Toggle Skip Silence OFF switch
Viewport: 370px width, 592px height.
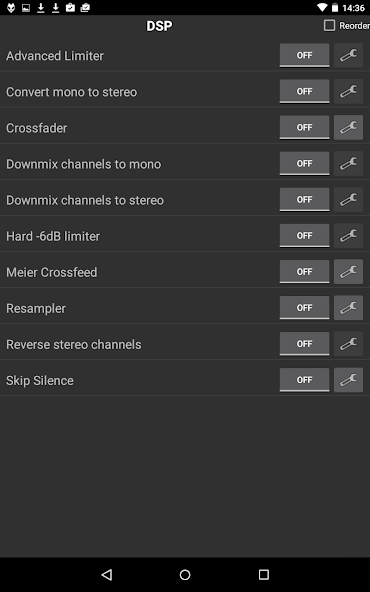click(304, 380)
